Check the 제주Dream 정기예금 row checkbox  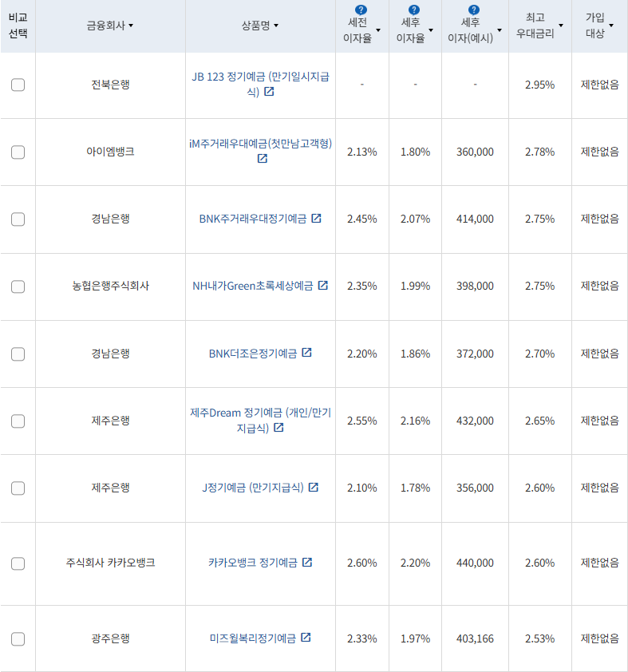click(x=18, y=421)
